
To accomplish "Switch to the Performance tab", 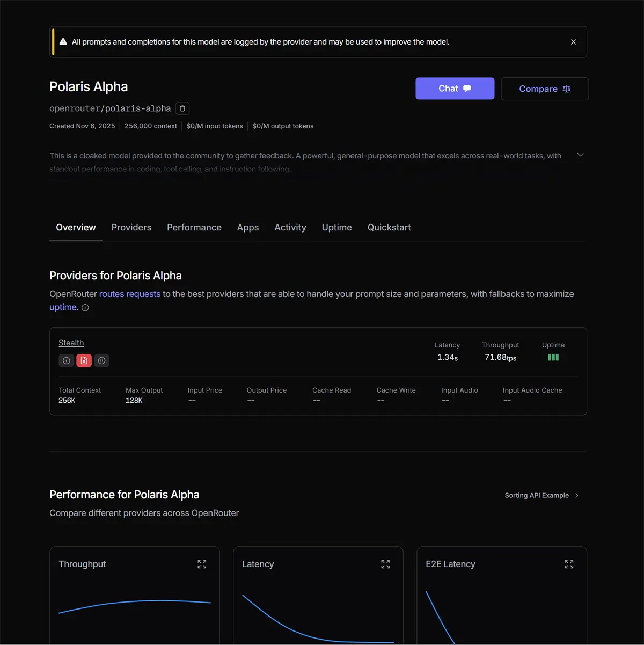I will click(194, 228).
